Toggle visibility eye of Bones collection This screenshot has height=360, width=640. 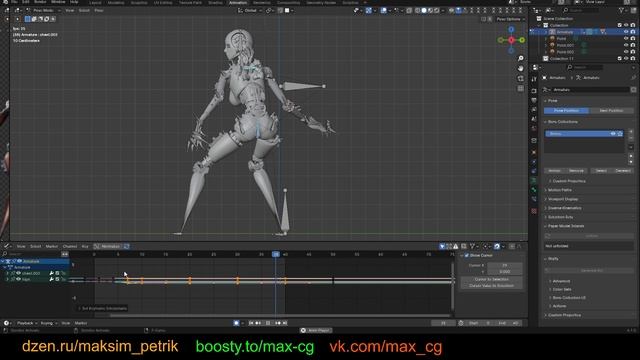[613, 133]
